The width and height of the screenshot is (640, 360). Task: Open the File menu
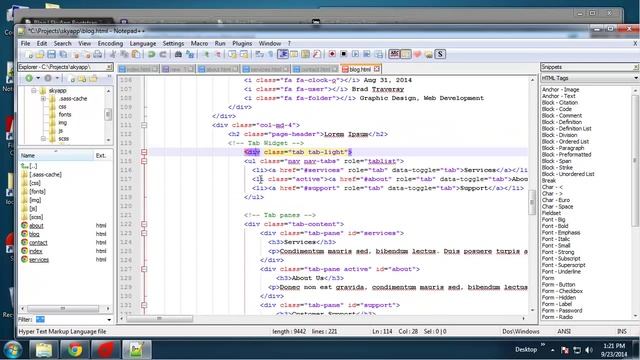point(25,43)
